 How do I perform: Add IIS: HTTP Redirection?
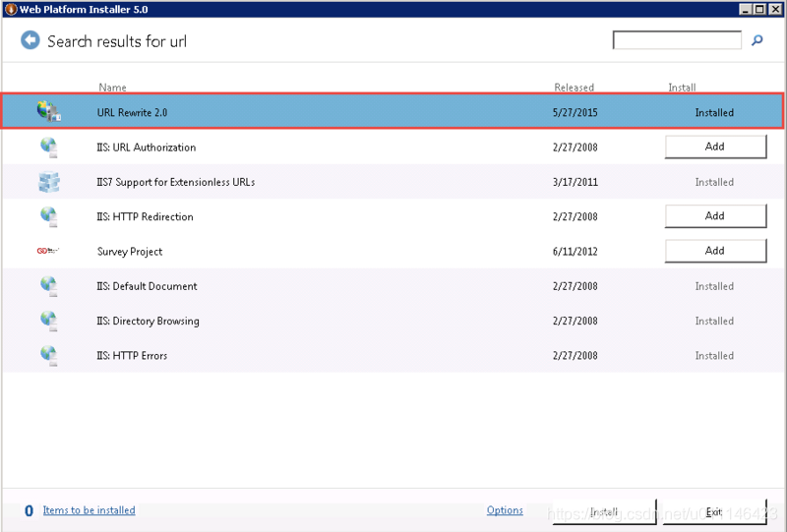715,216
